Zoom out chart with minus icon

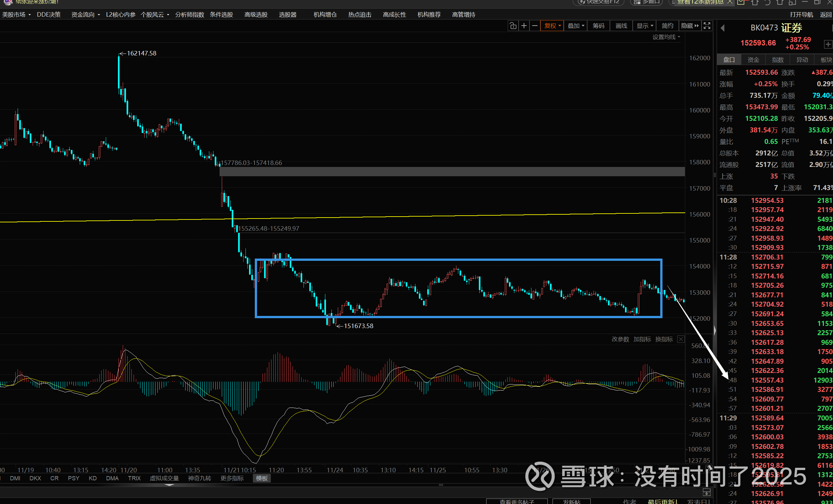tap(535, 26)
